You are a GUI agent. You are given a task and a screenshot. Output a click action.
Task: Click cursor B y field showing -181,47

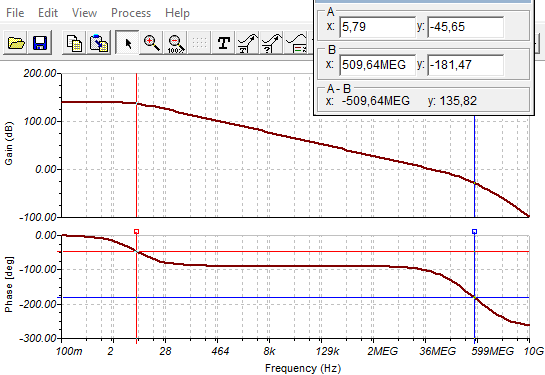465,65
